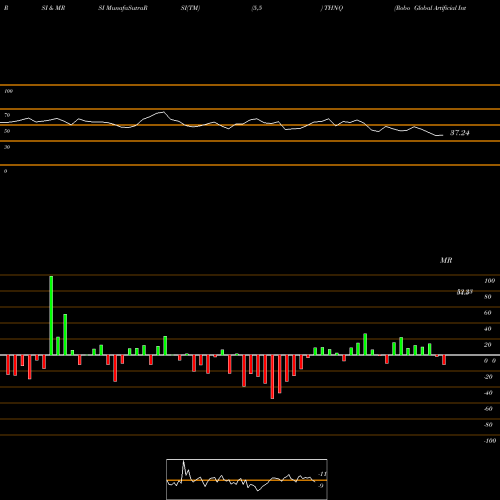
Task: Open the mini overview chart at the bottom
Action: click(x=247, y=479)
